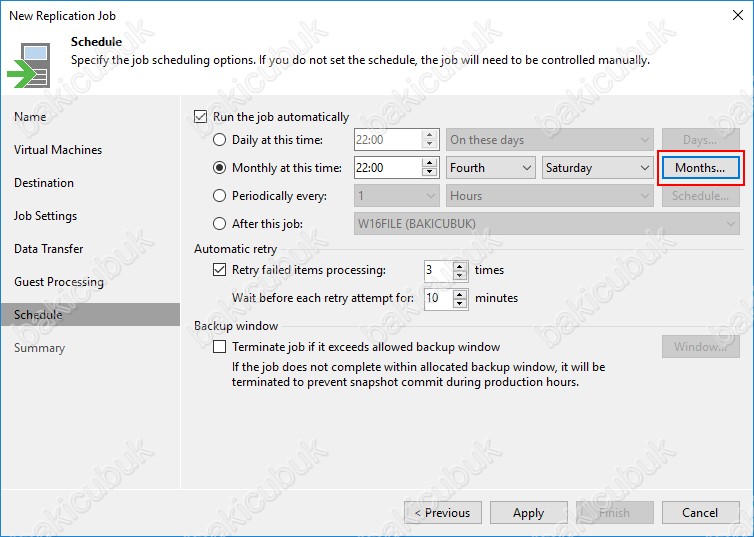Toggle Run the job automatically checkbox
754x537 pixels.
click(201, 117)
